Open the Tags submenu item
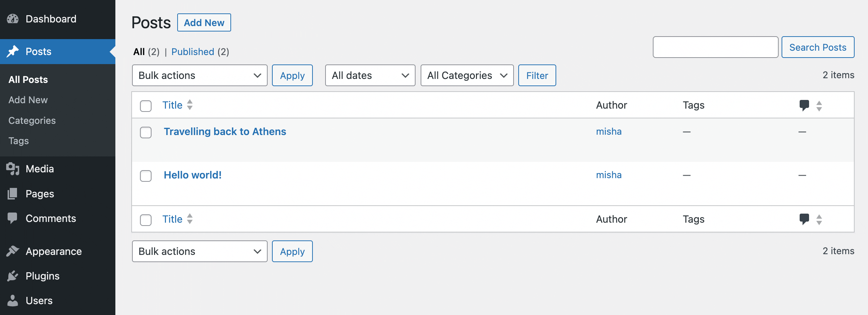Image resolution: width=868 pixels, height=315 pixels. pos(18,141)
